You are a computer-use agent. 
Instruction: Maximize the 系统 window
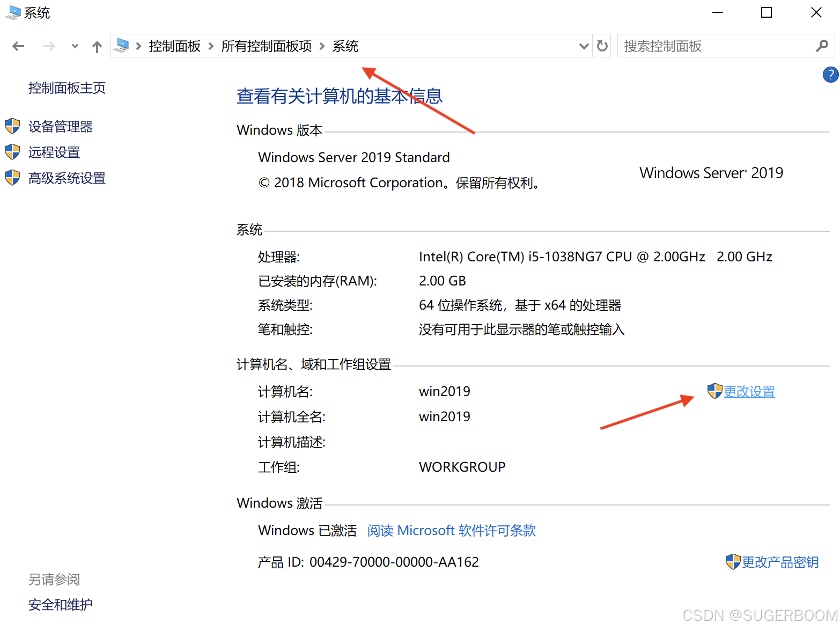pos(767,12)
